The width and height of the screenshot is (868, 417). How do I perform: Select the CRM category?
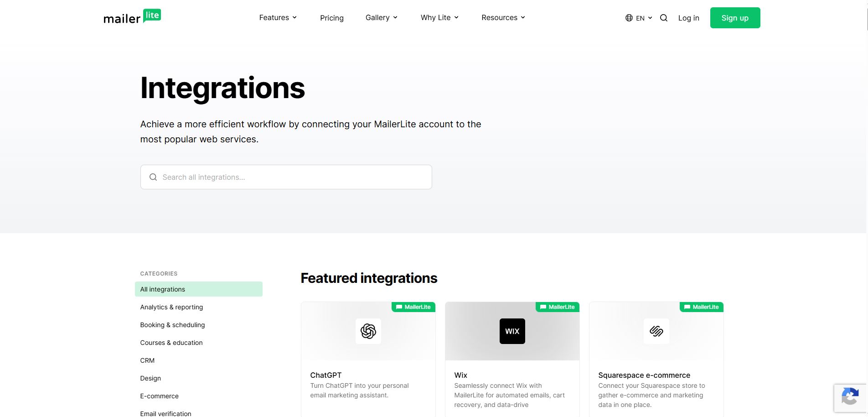147,360
